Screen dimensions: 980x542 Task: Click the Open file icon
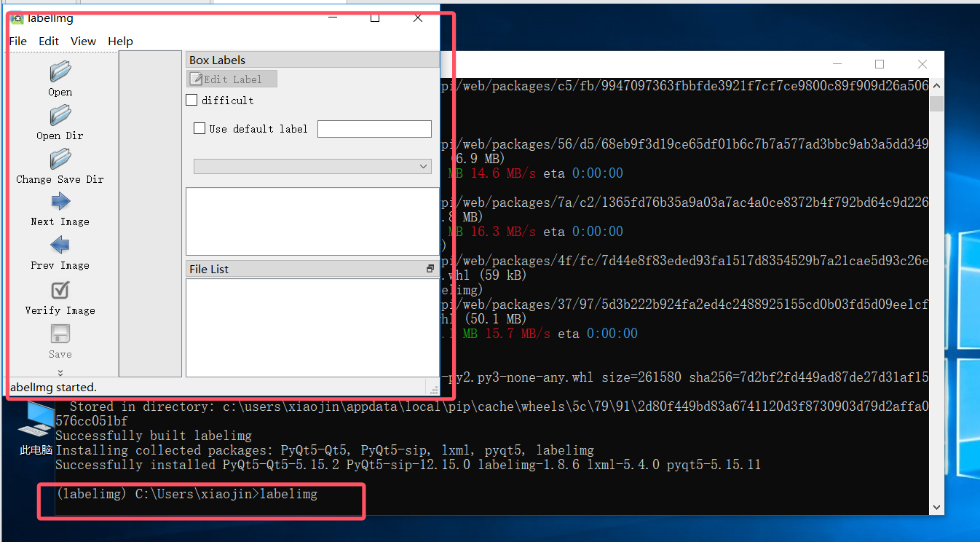tap(60, 71)
